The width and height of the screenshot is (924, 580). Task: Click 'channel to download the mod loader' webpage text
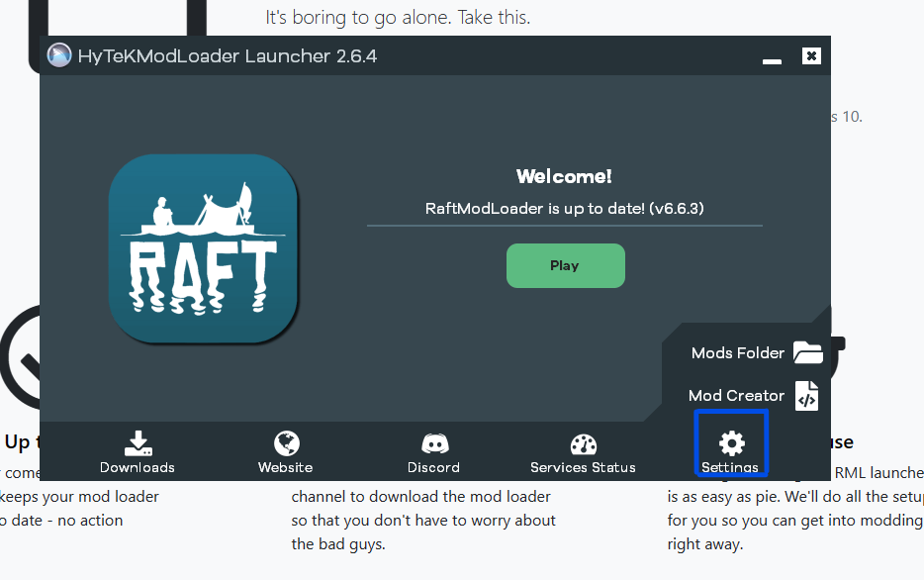(x=420, y=497)
